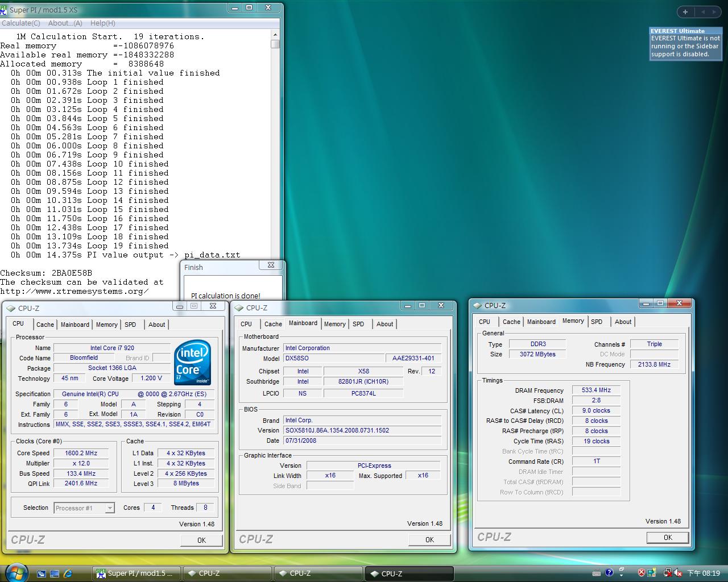Click OK in right CPU-Z Memory window
This screenshot has height=582, width=728.
[x=668, y=537]
